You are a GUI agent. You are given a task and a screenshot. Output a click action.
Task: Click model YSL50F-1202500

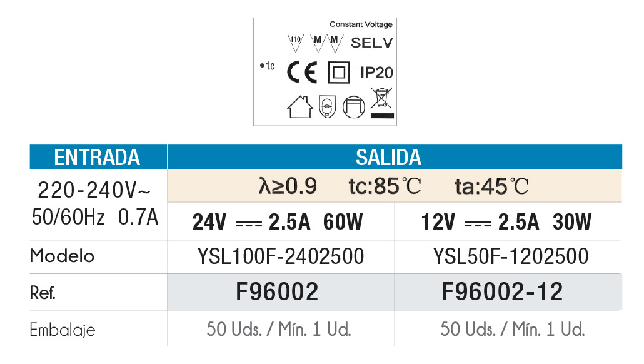pyautogui.click(x=511, y=256)
